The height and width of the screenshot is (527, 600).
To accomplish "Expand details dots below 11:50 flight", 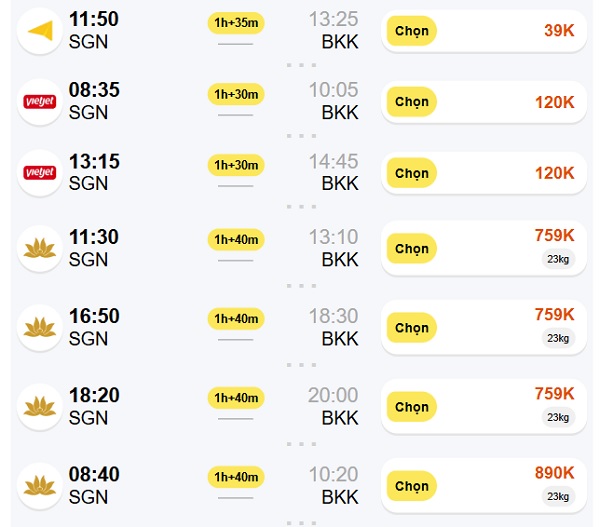I will click(302, 65).
